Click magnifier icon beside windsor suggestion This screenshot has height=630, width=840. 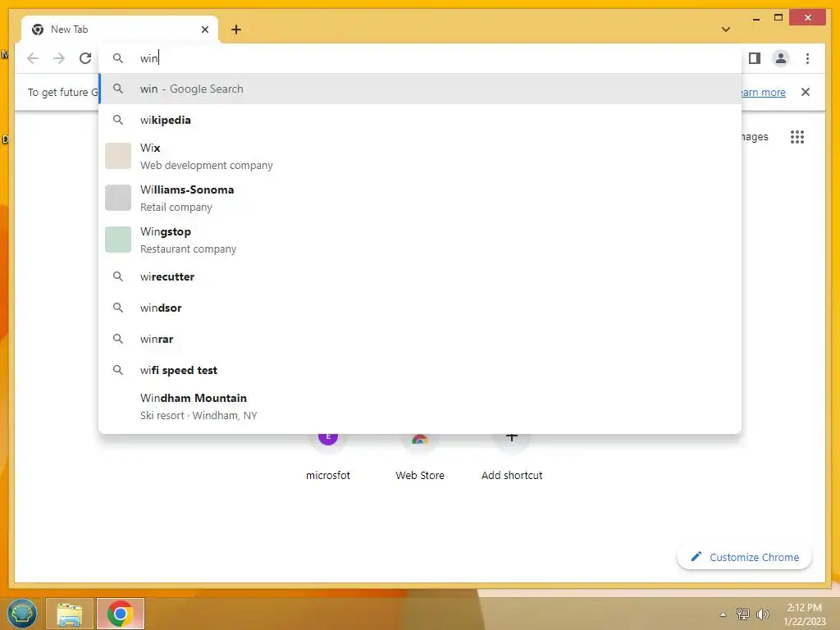point(118,308)
